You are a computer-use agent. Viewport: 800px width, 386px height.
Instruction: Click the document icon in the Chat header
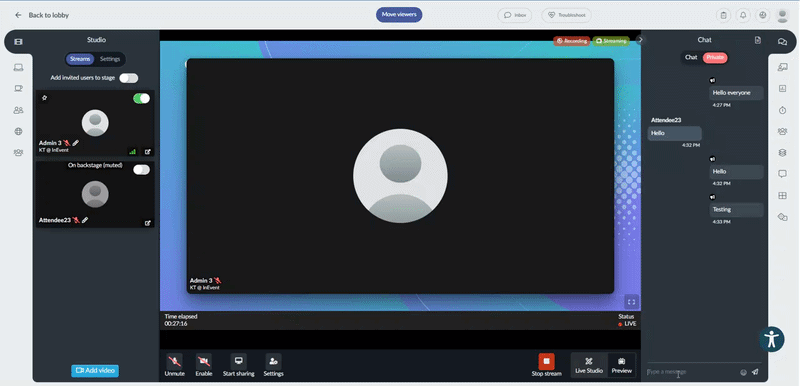click(758, 40)
